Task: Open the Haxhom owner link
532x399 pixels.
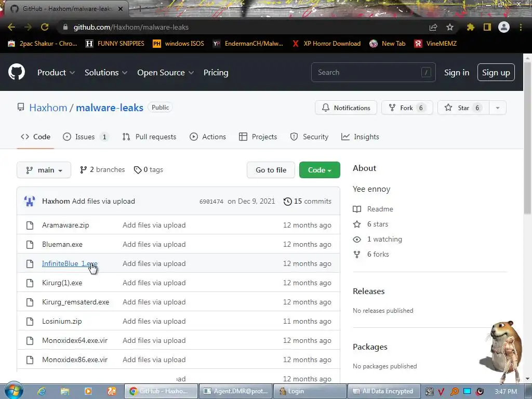Action: pos(48,108)
